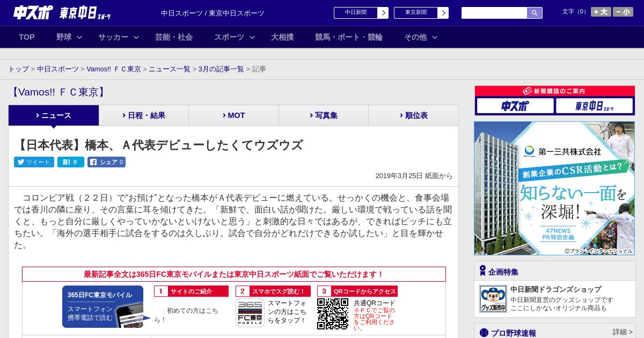Click the arrow beside 東京新聞
Image resolution: width=644 pixels, height=338 pixels.
tap(443, 13)
